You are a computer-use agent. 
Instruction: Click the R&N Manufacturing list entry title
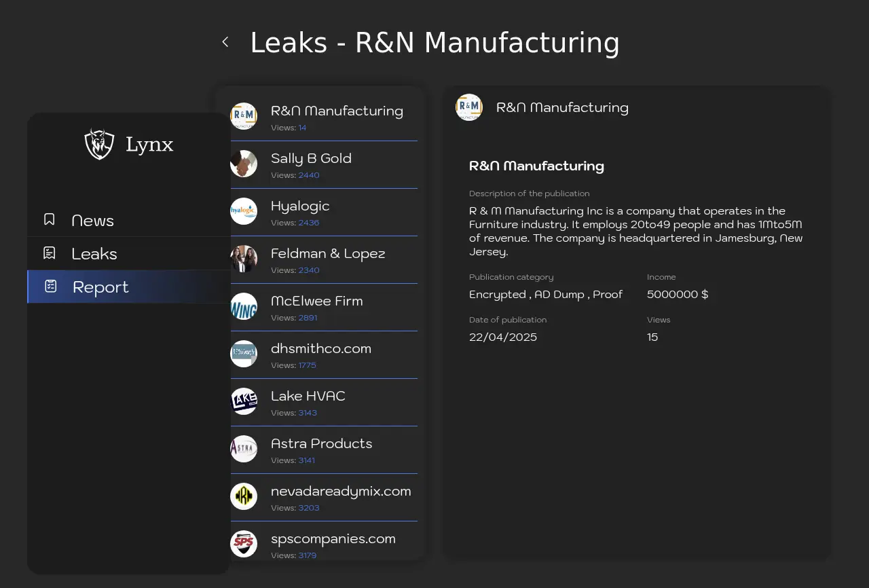(337, 111)
